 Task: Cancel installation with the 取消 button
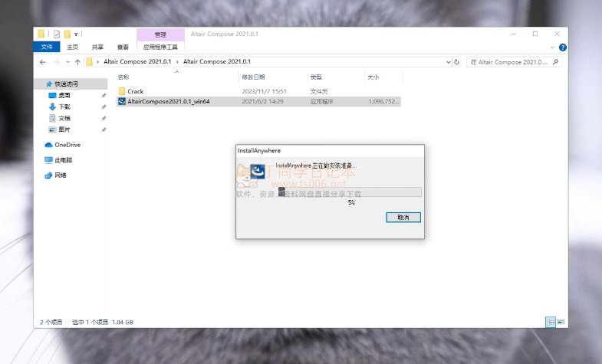[403, 218]
